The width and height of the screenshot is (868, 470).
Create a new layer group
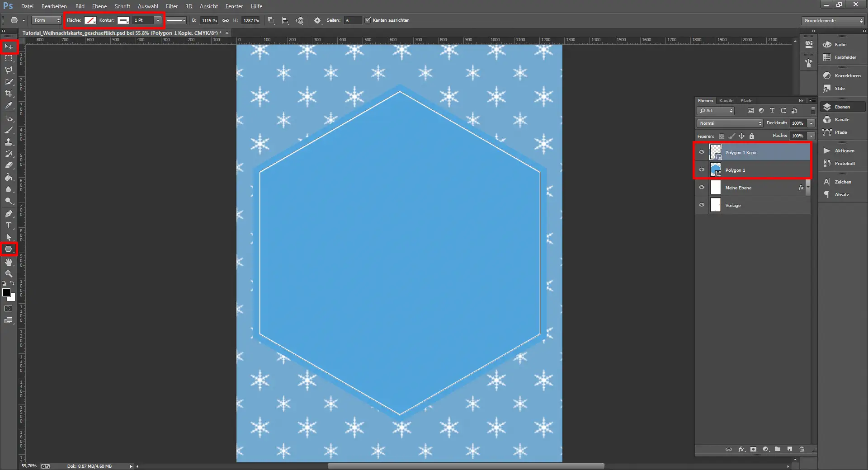tap(777, 449)
